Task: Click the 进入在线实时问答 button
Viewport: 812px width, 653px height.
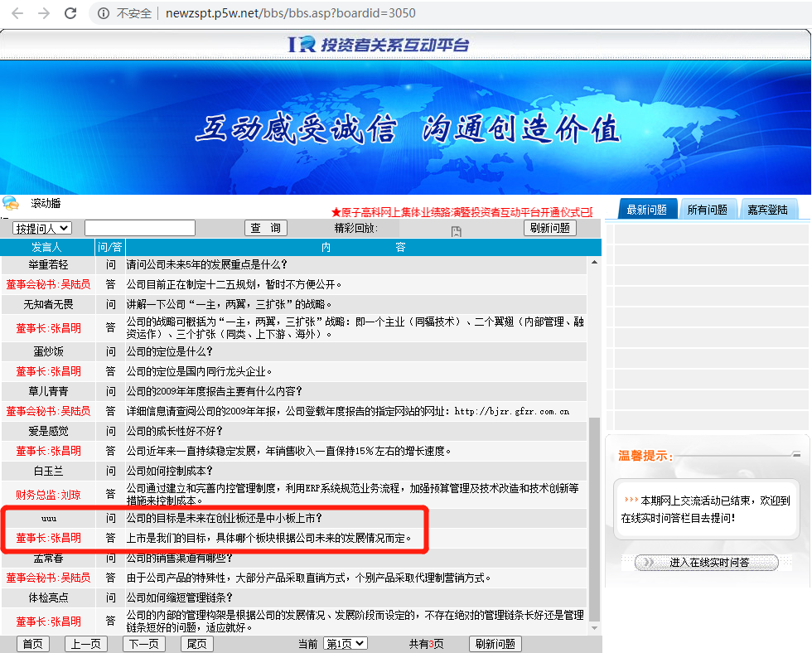Action: click(x=707, y=563)
